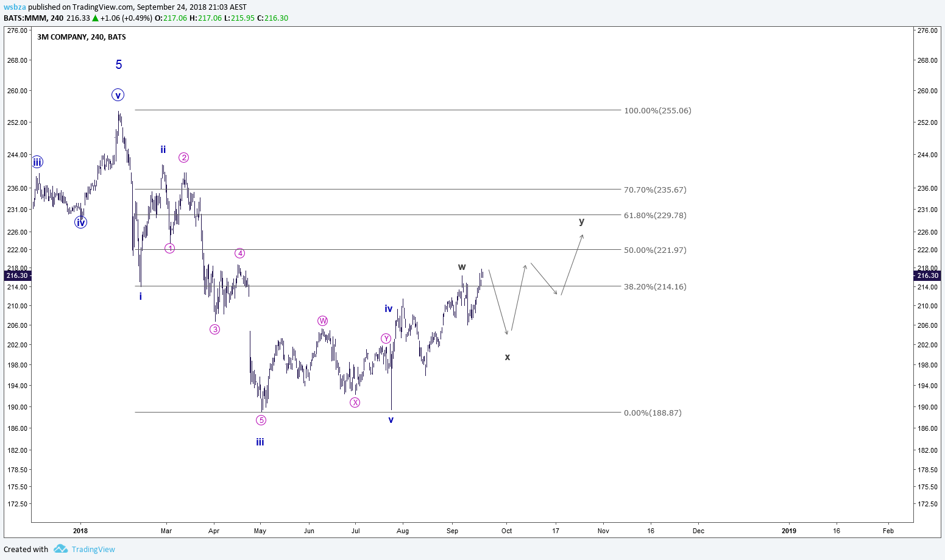The image size is (945, 560).
Task: Open the TradingView link in footer
Action: pos(93,549)
